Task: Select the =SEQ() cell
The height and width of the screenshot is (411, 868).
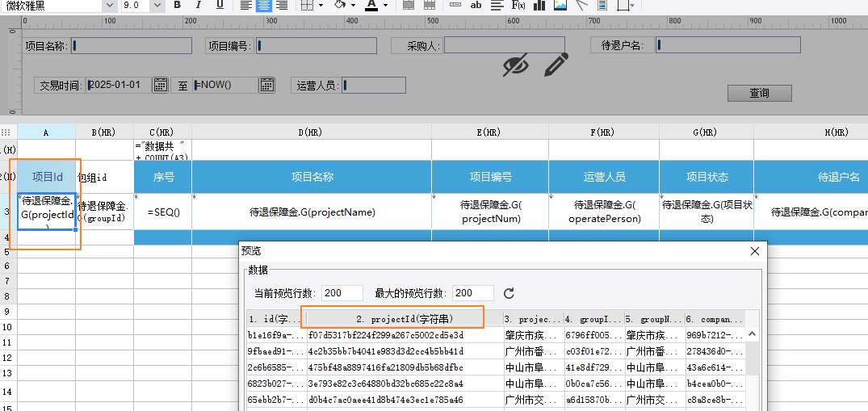Action: coord(163,212)
